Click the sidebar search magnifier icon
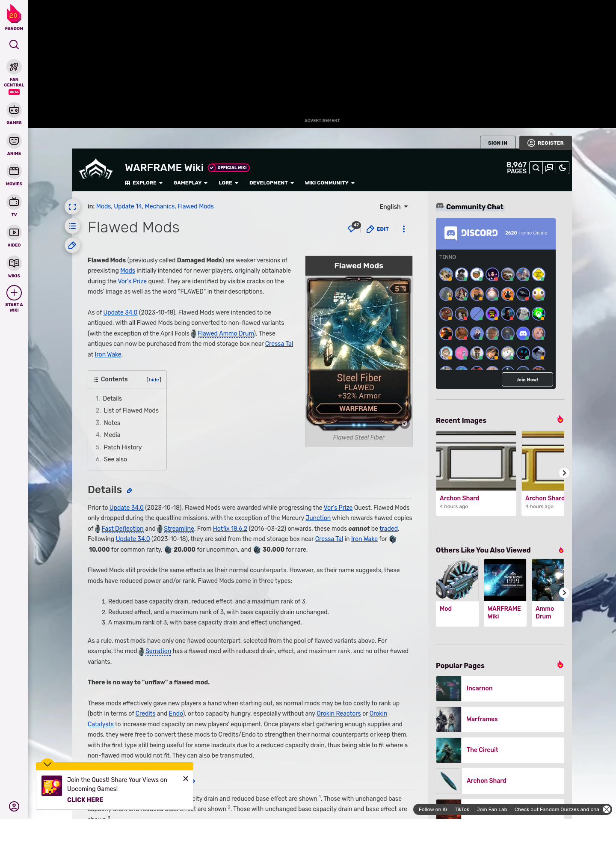This screenshot has width=616, height=856. pyautogui.click(x=14, y=45)
